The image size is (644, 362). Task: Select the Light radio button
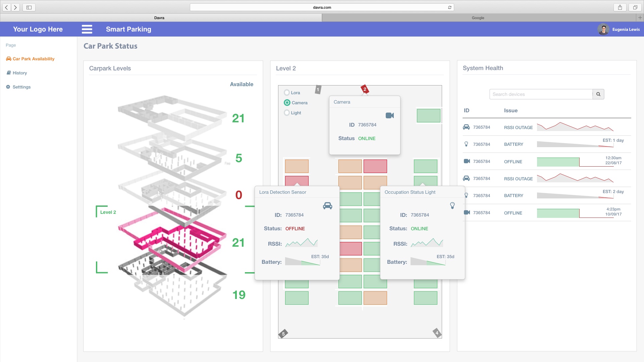[x=287, y=113]
